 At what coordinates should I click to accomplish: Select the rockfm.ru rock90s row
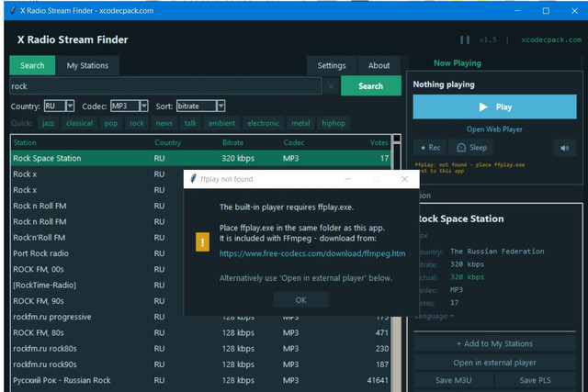200,364
